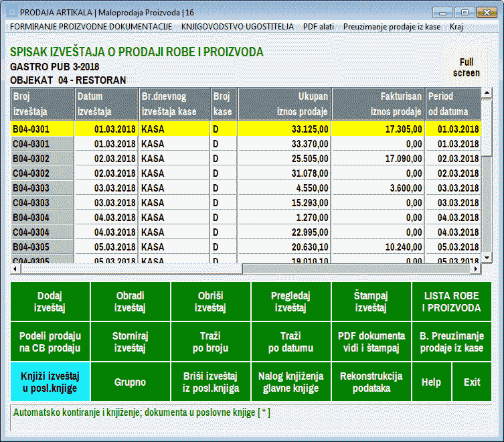The width and height of the screenshot is (504, 442).
Task: Click Podeli prodaju na CB prodaju
Action: 50,342
